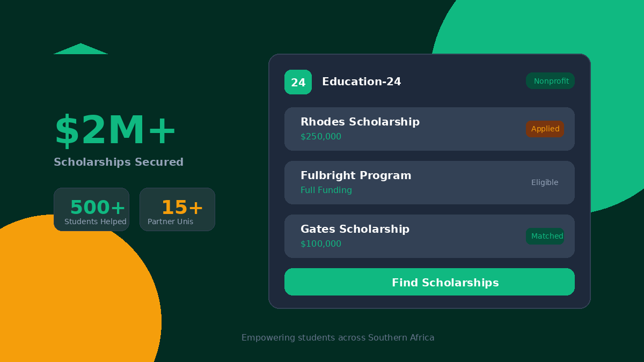Toggle the Applied status on Rhodes Scholarship
This screenshot has width=644, height=362.
[x=545, y=129]
